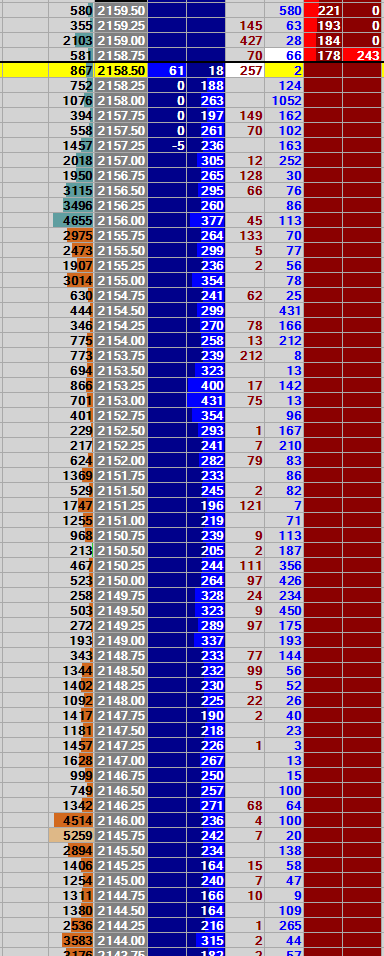The width and height of the screenshot is (384, 956).
Task: Click the 2156.00 price cell
Action: point(121,221)
